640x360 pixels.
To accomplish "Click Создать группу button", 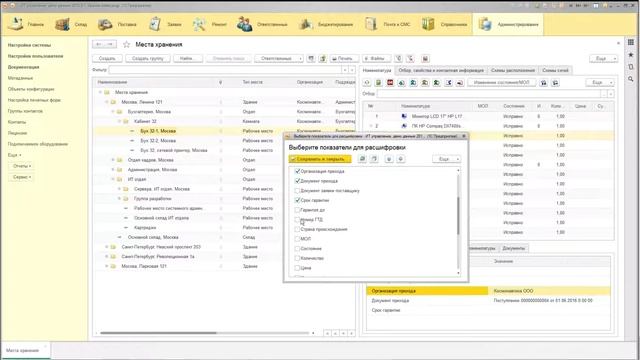I will (x=148, y=59).
